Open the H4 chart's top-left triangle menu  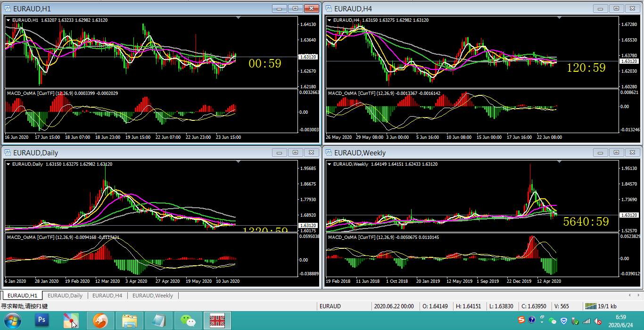[330, 20]
